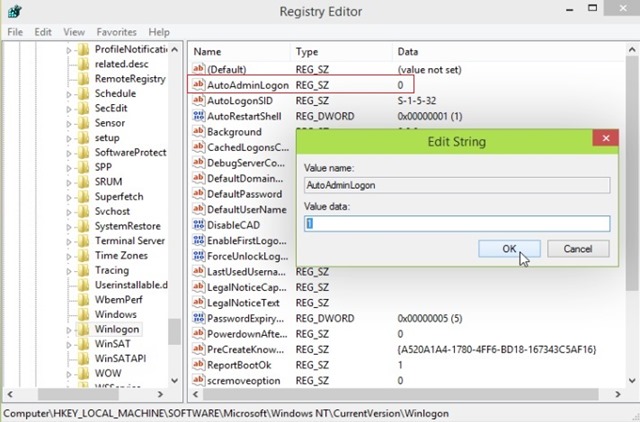Click the DefaultDomain... value icon
640x422 pixels.
coord(198,178)
